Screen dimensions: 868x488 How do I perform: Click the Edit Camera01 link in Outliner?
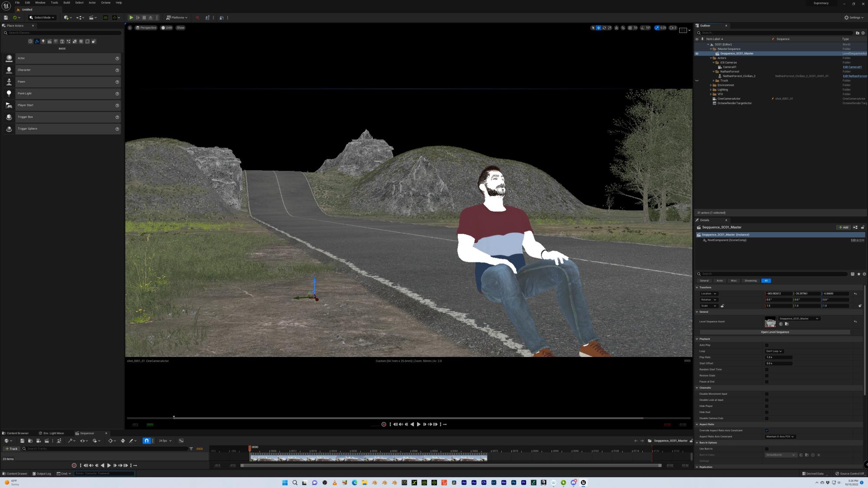point(852,67)
